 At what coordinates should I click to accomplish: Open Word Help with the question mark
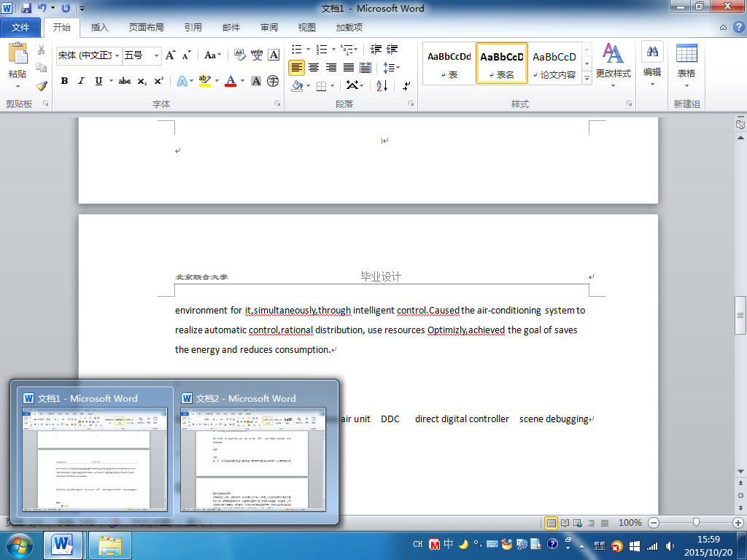point(738,28)
